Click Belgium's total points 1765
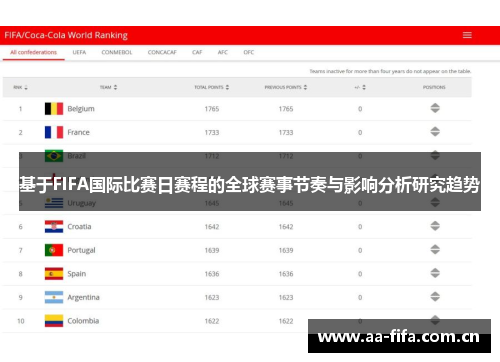500x362 pixels. [x=212, y=109]
